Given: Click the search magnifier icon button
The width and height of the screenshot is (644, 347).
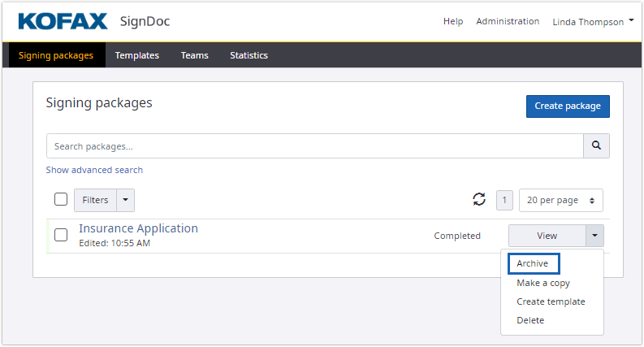Looking at the screenshot, I should [x=596, y=146].
